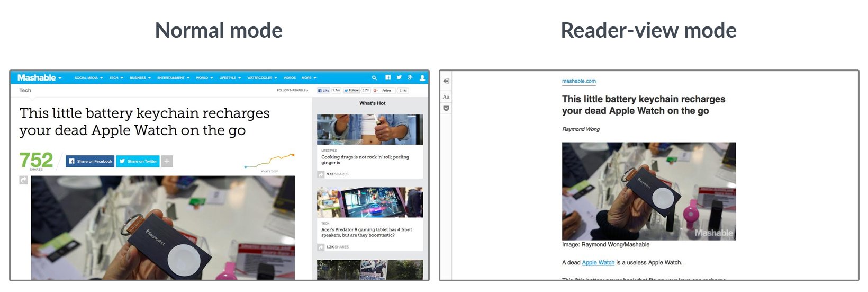Image resolution: width=868 pixels, height=292 pixels.
Task: Expand the Business menu dropdown
Action: [140, 78]
